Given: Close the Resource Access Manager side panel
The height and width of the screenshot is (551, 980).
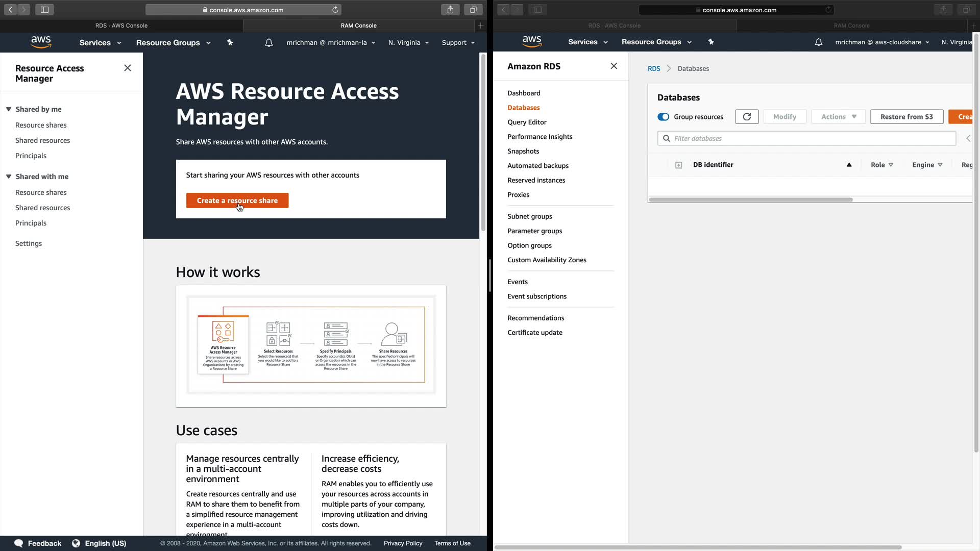Looking at the screenshot, I should point(128,68).
